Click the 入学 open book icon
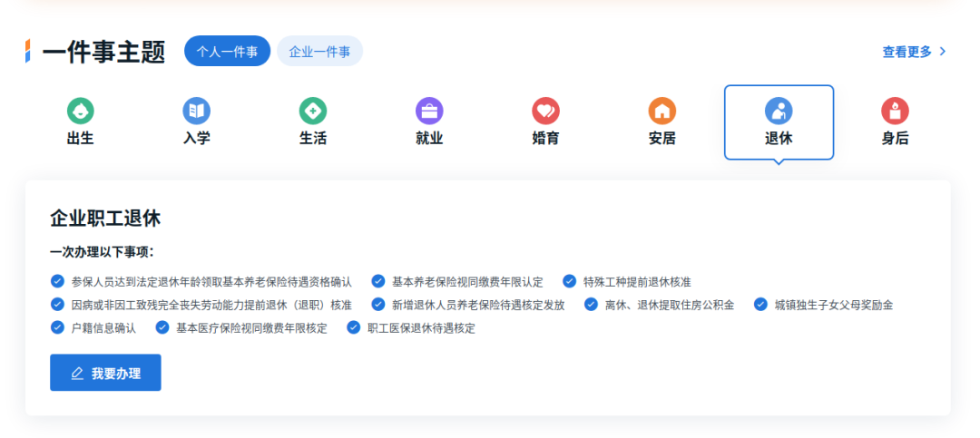980x438 pixels. (197, 112)
